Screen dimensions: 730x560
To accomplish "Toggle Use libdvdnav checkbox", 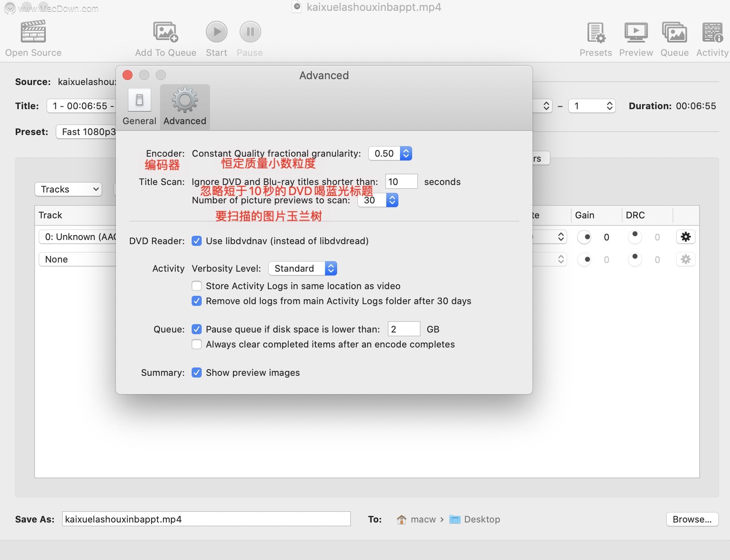I will coord(197,241).
